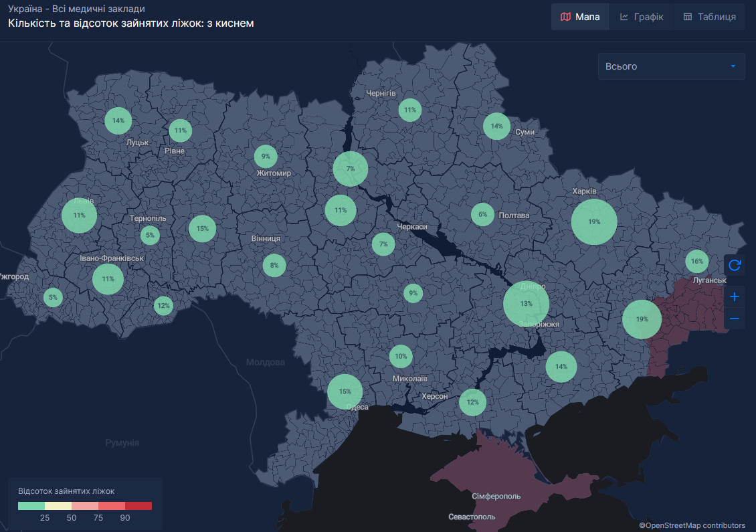756x532 pixels.
Task: Select the 11% bubble near Чернігів
Action: (x=410, y=110)
